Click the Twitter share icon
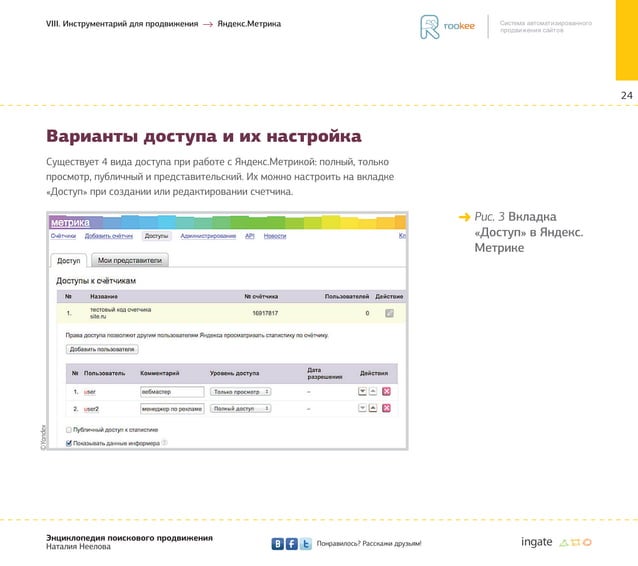This screenshot has height=566, width=638. [306, 544]
